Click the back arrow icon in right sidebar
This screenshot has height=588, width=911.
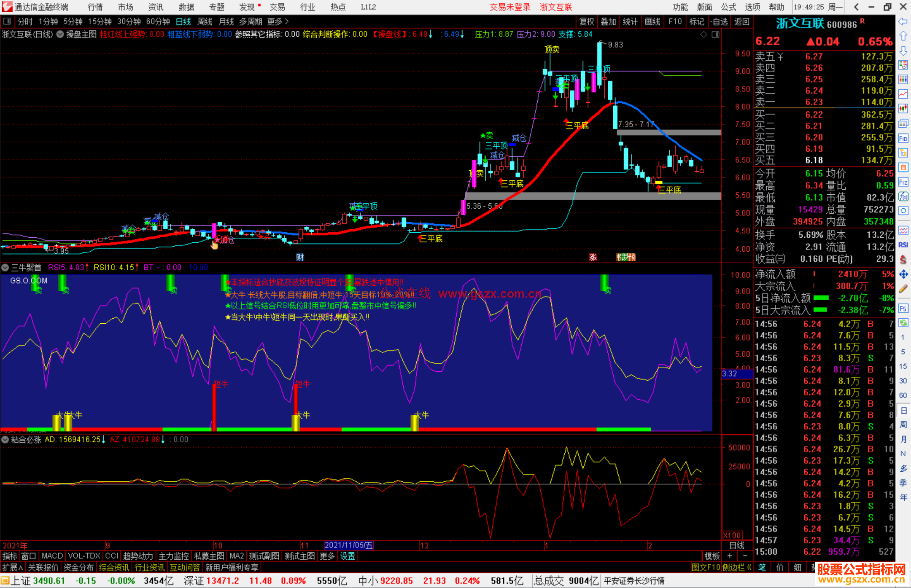click(x=903, y=21)
